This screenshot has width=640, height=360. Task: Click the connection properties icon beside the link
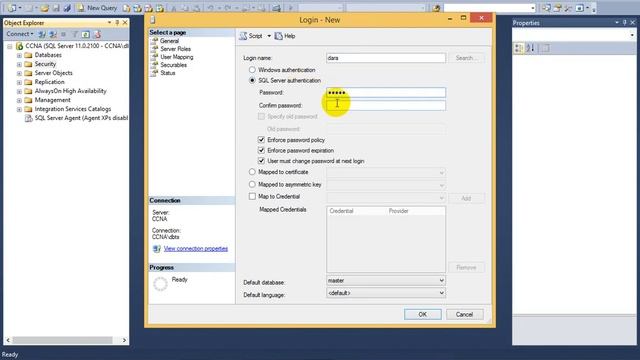click(157, 249)
